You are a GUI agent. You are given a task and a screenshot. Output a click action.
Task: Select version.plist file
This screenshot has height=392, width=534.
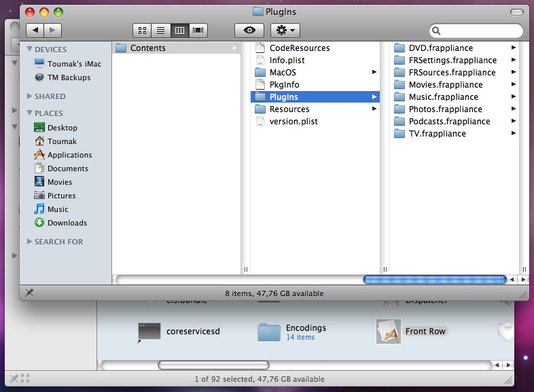(315, 122)
